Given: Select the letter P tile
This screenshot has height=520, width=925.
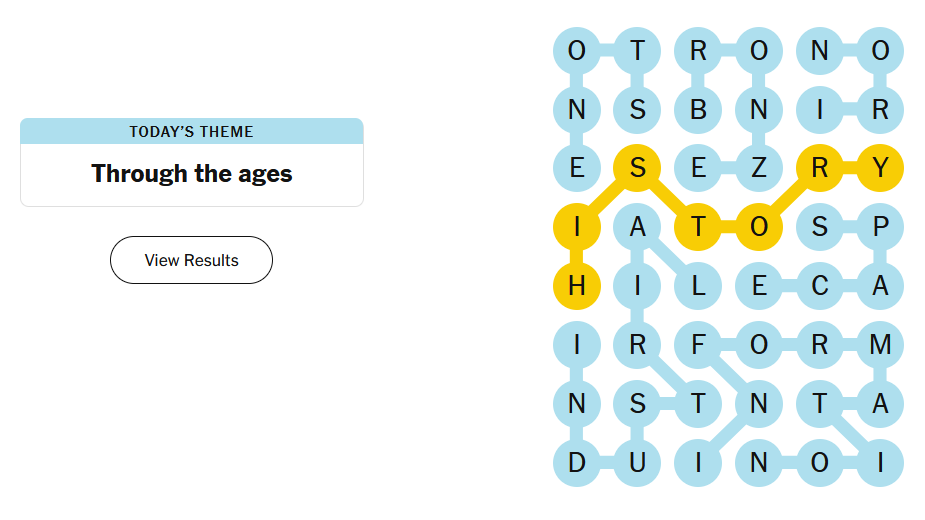Looking at the screenshot, I should click(x=880, y=227).
